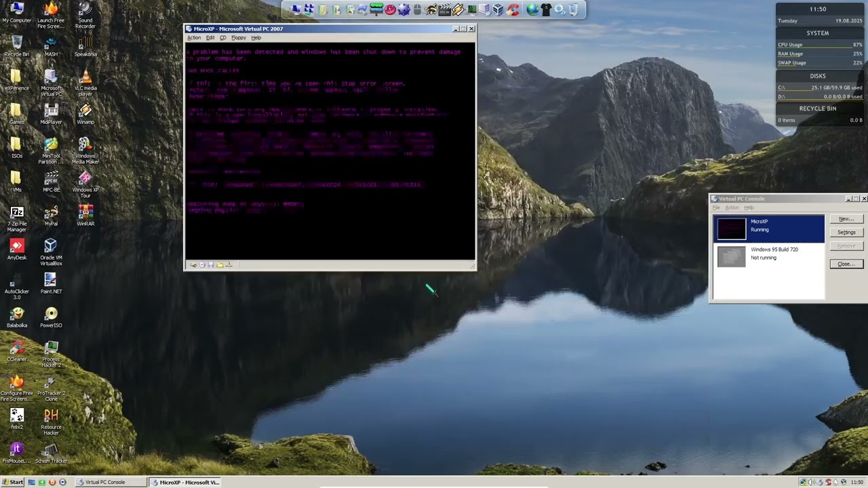Click the CCleaner icon in top dock

[513, 9]
